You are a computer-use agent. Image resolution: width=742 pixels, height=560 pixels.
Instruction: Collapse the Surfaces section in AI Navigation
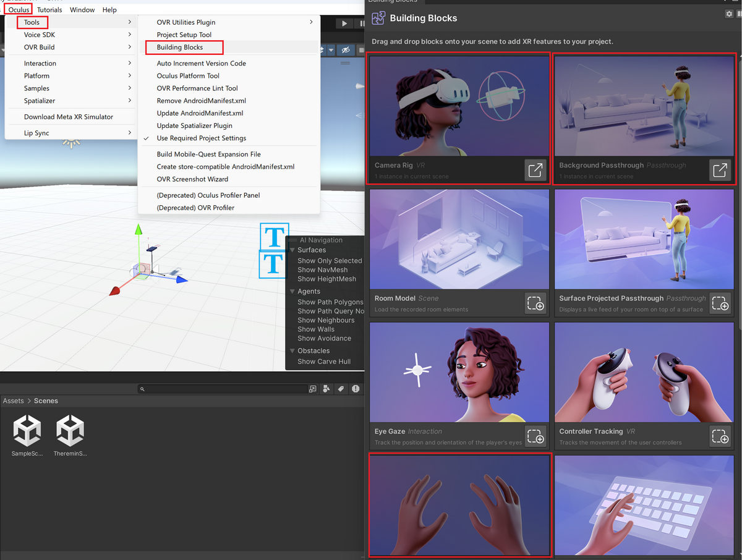click(292, 250)
